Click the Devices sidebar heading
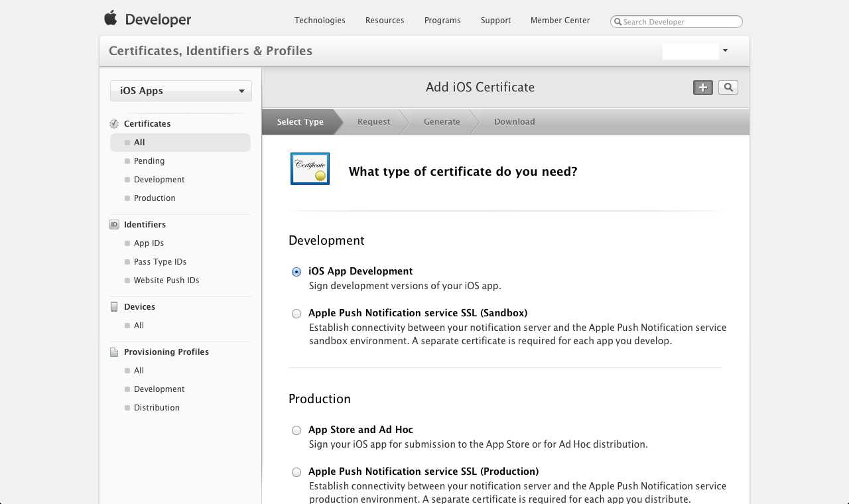The image size is (849, 504). point(139,307)
